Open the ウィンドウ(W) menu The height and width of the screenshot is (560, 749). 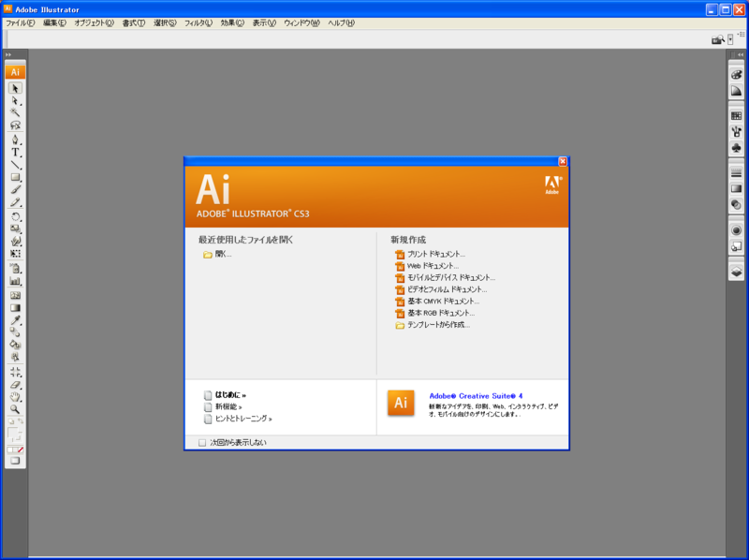coord(301,22)
